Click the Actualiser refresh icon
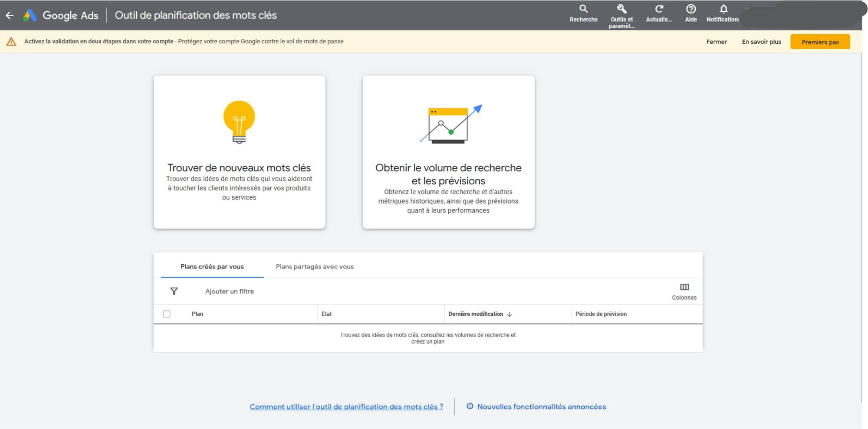The image size is (868, 429). click(x=659, y=10)
